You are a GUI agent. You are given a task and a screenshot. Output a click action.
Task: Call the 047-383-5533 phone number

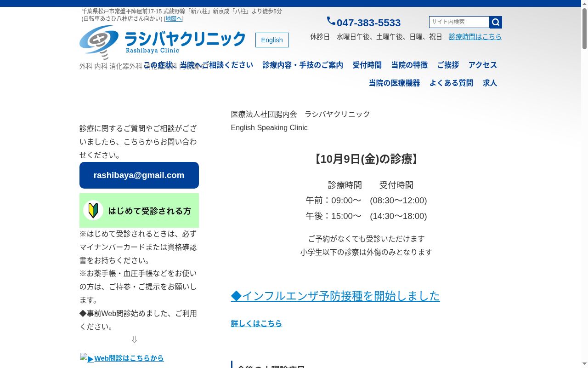coord(368,23)
